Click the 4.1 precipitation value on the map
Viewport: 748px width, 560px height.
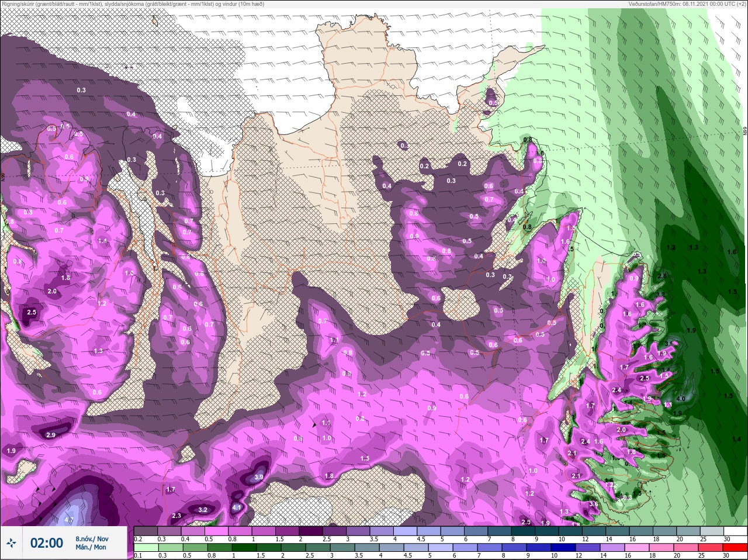pyautogui.click(x=237, y=507)
